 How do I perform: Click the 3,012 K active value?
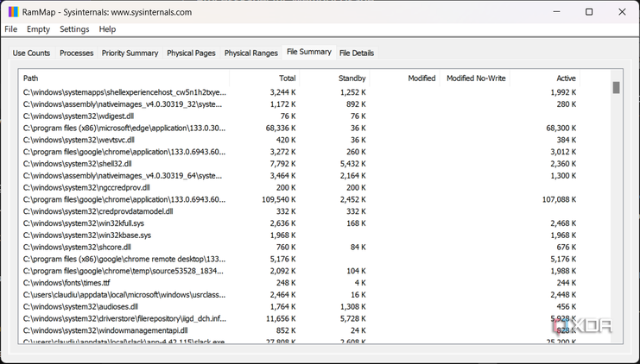click(563, 152)
